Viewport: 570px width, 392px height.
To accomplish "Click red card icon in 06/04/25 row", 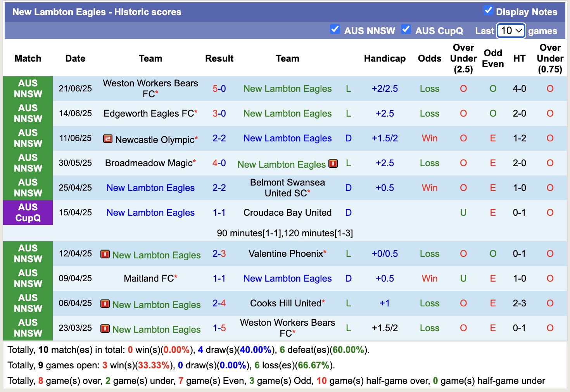I will [x=105, y=304].
